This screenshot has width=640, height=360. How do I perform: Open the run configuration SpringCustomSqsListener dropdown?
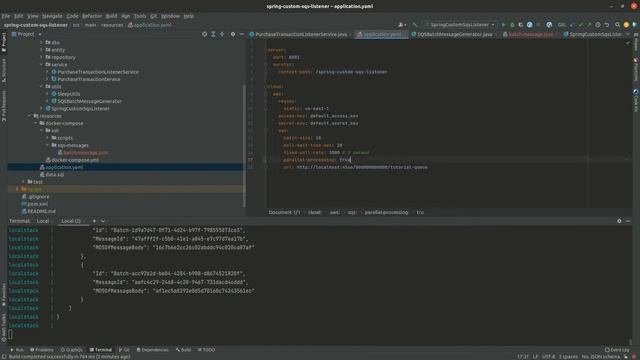click(460, 25)
